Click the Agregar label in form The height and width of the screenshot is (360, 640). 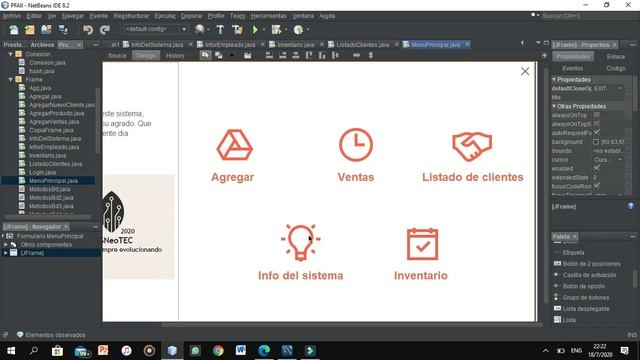pos(233,177)
